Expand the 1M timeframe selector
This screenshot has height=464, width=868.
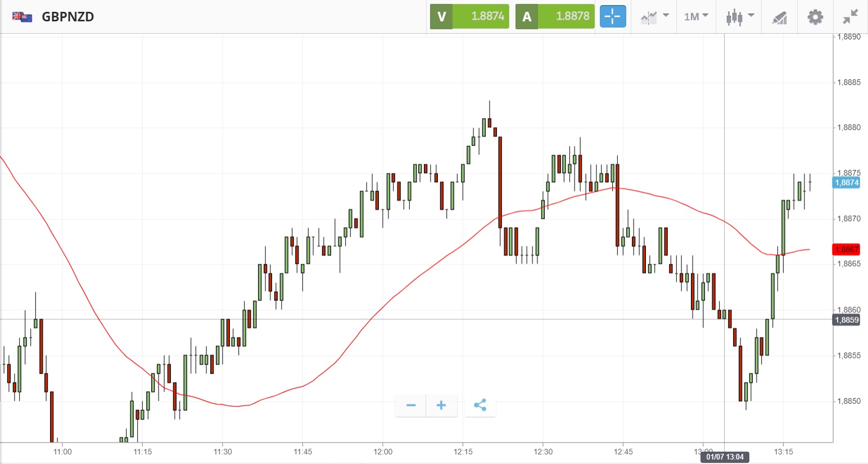point(696,17)
